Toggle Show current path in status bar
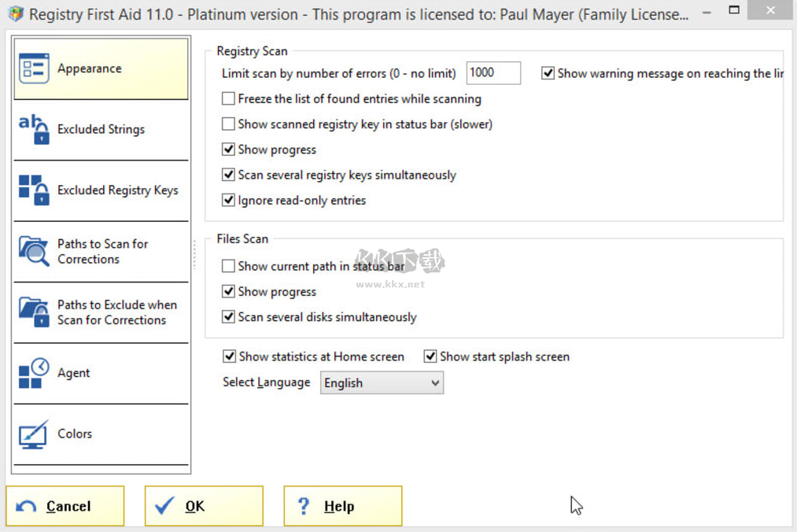The height and width of the screenshot is (532, 797). tap(228, 266)
